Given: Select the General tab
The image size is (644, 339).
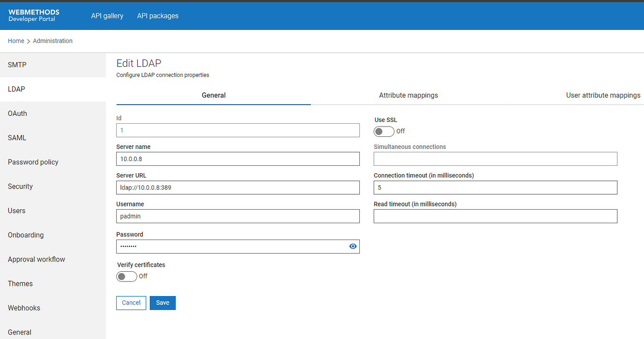Looking at the screenshot, I should (213, 95).
